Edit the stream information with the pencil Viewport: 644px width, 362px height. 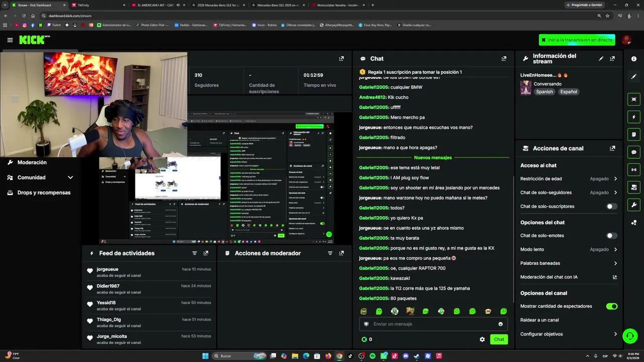click(601, 59)
